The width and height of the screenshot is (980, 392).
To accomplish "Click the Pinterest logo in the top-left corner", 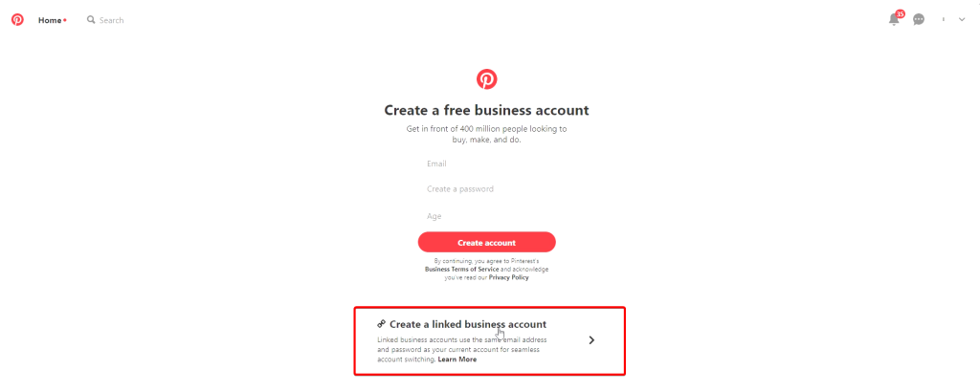I will (x=17, y=20).
